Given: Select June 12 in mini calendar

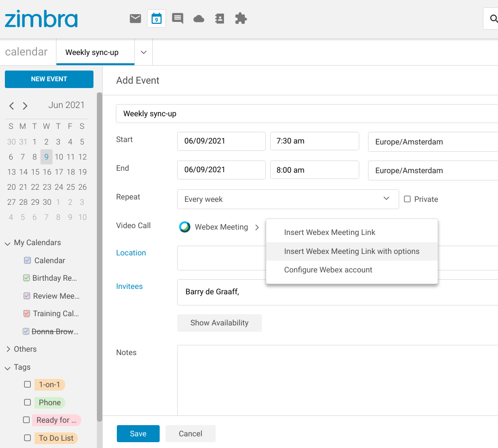Looking at the screenshot, I should point(83,157).
